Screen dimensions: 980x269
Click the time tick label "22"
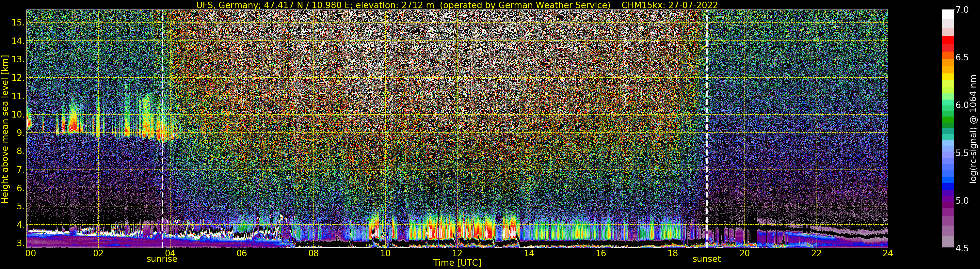pos(816,253)
